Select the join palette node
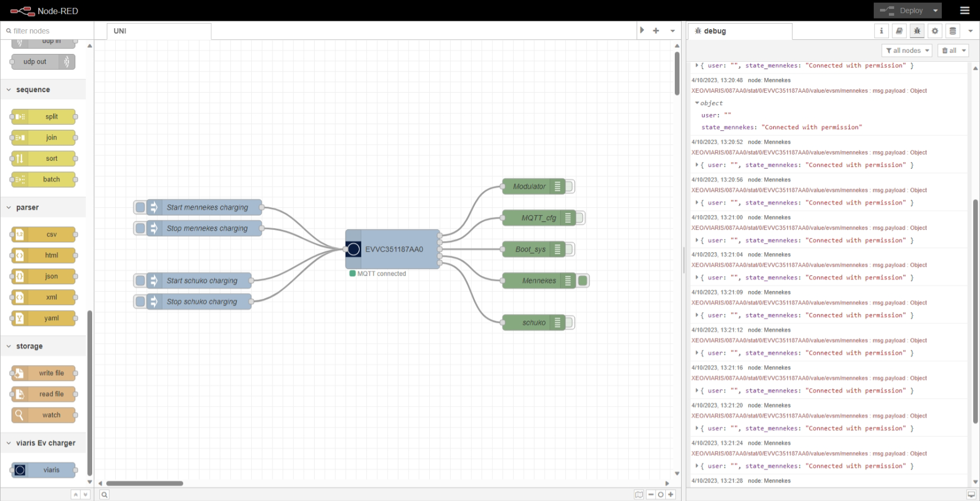The image size is (980, 501). [x=43, y=138]
